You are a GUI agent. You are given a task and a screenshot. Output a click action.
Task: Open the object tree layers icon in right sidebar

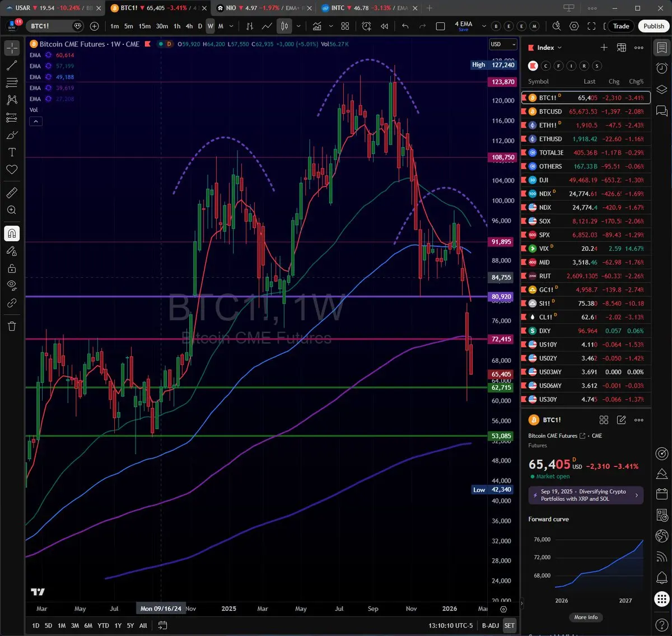point(661,90)
